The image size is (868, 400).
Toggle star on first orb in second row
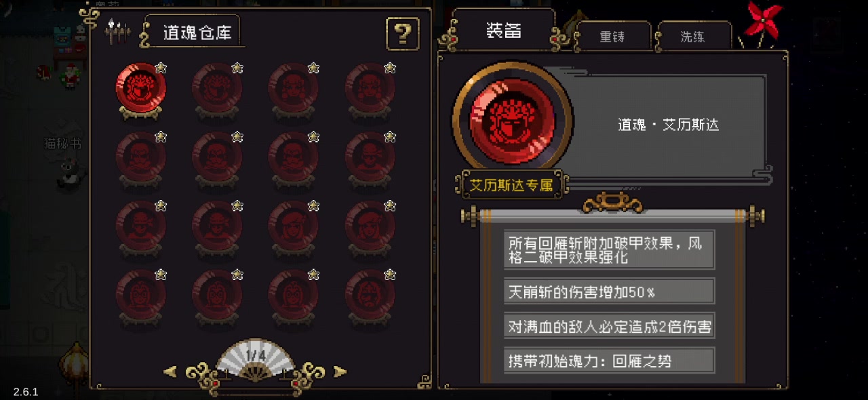[x=161, y=136]
